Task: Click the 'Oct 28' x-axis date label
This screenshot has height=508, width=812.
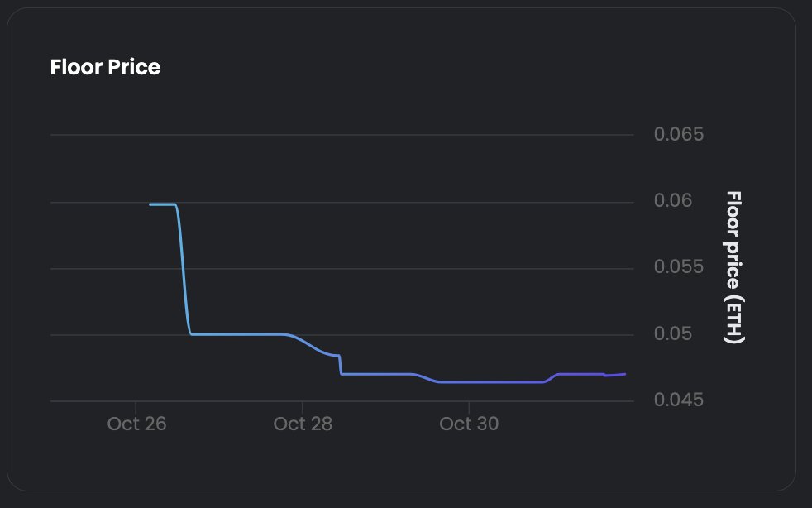Action: point(303,424)
